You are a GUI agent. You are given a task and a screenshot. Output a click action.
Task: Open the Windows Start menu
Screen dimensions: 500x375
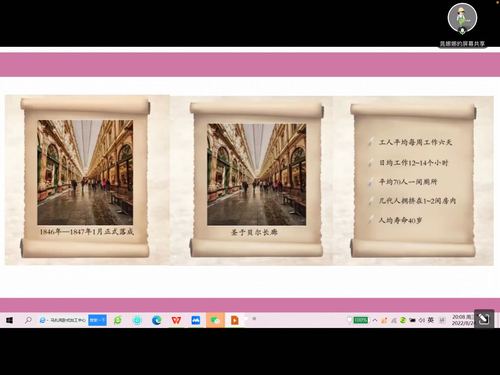[x=9, y=320]
